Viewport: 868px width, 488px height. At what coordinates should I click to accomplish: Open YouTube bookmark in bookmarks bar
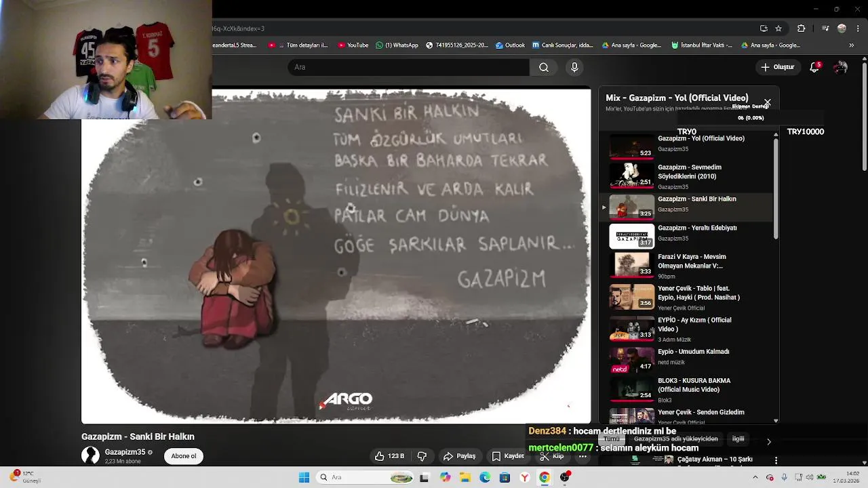click(x=353, y=45)
